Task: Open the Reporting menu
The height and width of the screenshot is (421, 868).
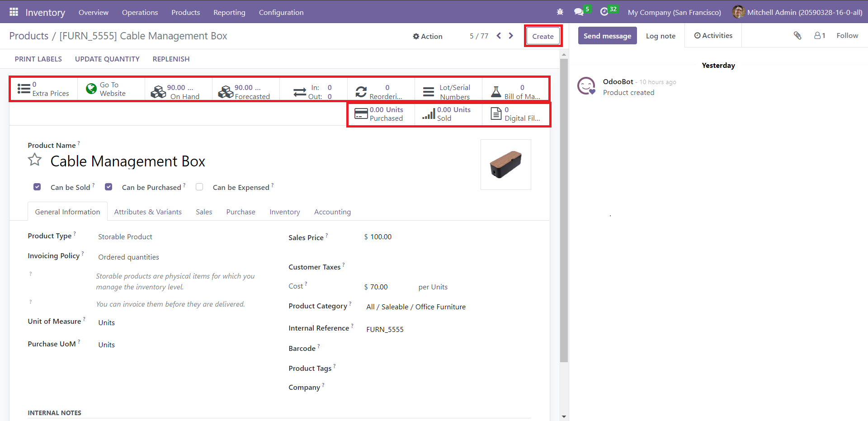Action: pyautogui.click(x=229, y=12)
